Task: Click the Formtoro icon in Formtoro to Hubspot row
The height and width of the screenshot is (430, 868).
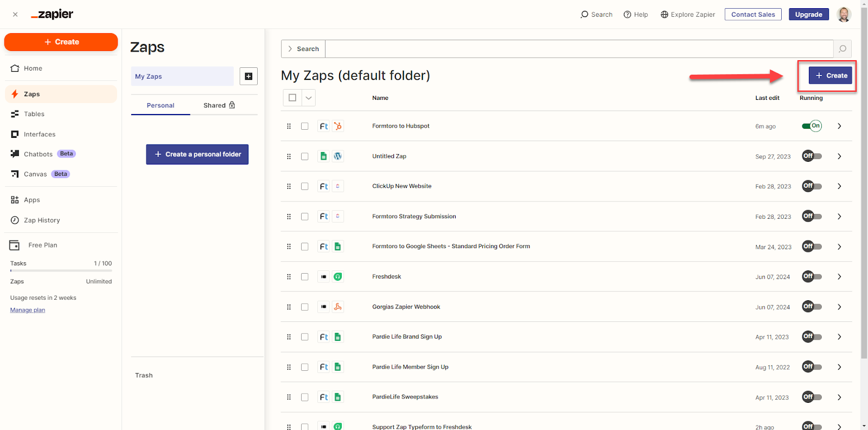Action: point(323,126)
